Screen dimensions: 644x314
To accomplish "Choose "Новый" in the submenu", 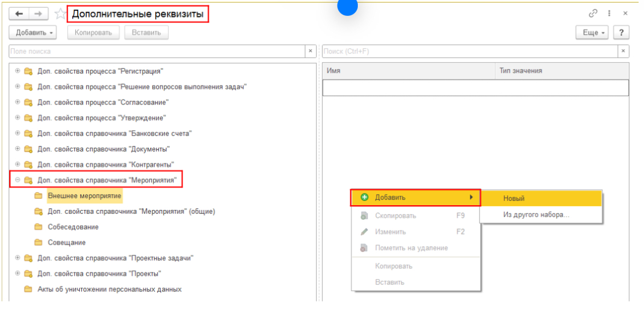I will pos(541,198).
